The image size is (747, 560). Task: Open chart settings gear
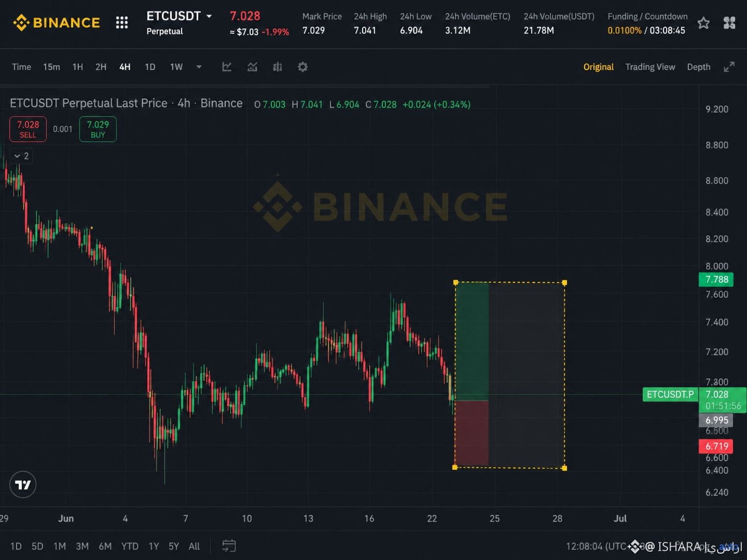303,67
